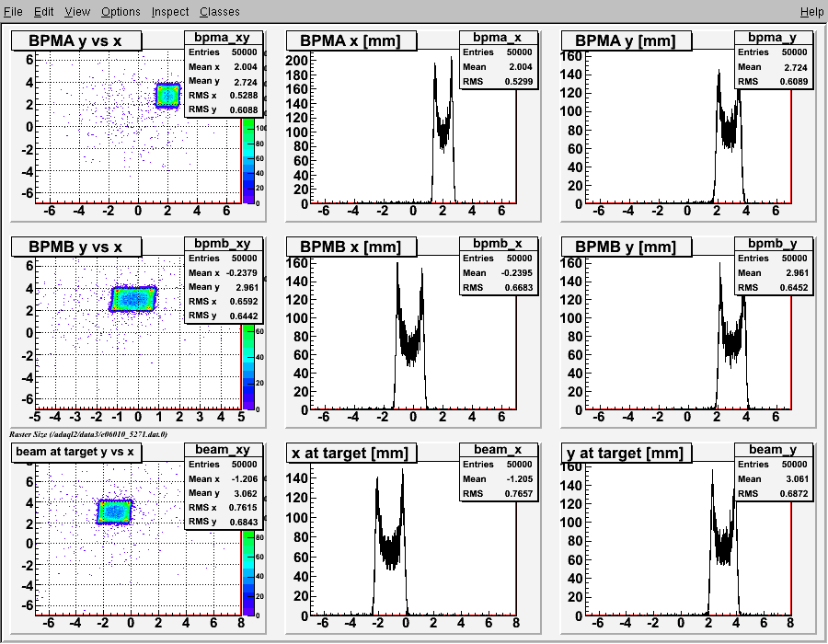Click the bpmb_x statistics box header
This screenshot has width=828, height=644.
498,244
